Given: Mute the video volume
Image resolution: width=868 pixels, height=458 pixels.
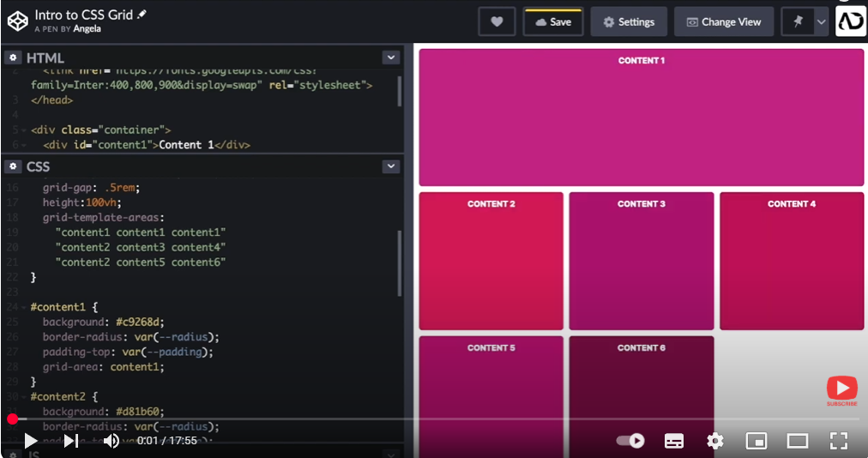Looking at the screenshot, I should [x=111, y=441].
